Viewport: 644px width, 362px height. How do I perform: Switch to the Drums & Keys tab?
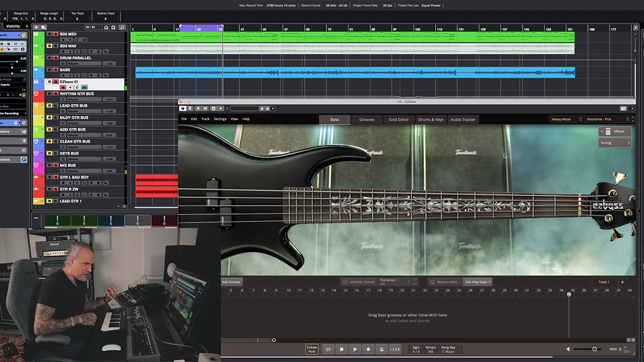[x=431, y=120]
